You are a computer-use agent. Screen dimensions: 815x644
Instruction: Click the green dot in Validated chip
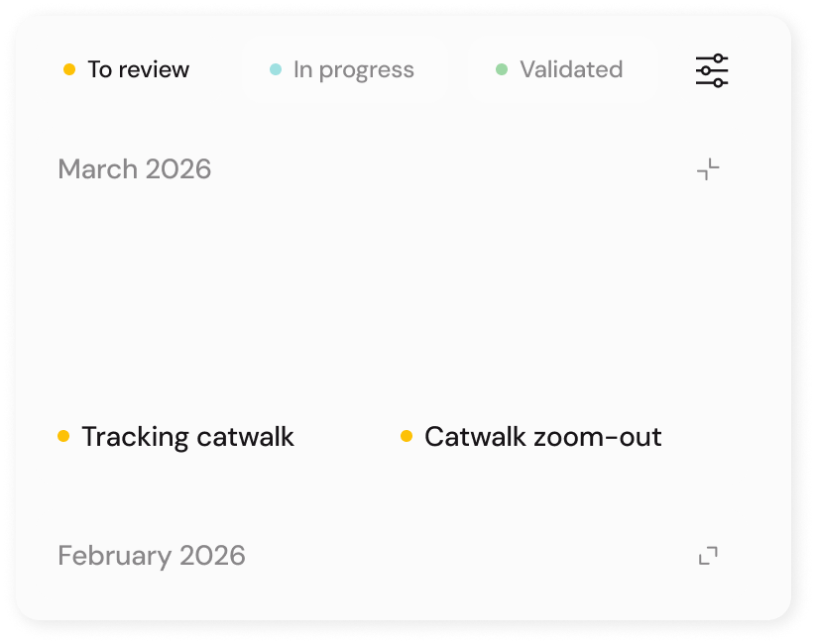[502, 70]
